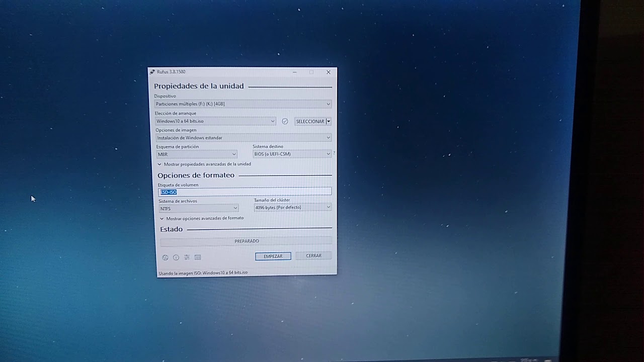Image resolution: width=644 pixels, height=362 pixels.
Task: Close the Rufus window with X
Action: coord(329,72)
